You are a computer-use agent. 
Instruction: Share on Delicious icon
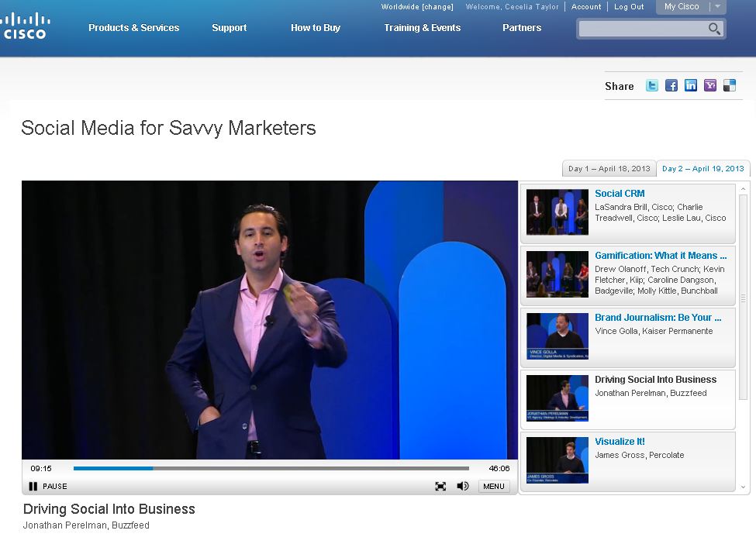pyautogui.click(x=730, y=86)
